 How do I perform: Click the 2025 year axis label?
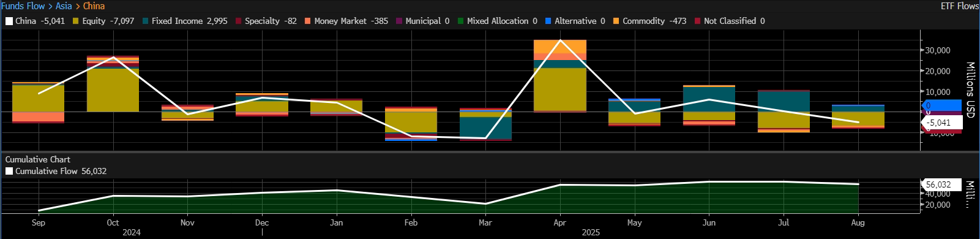591,232
